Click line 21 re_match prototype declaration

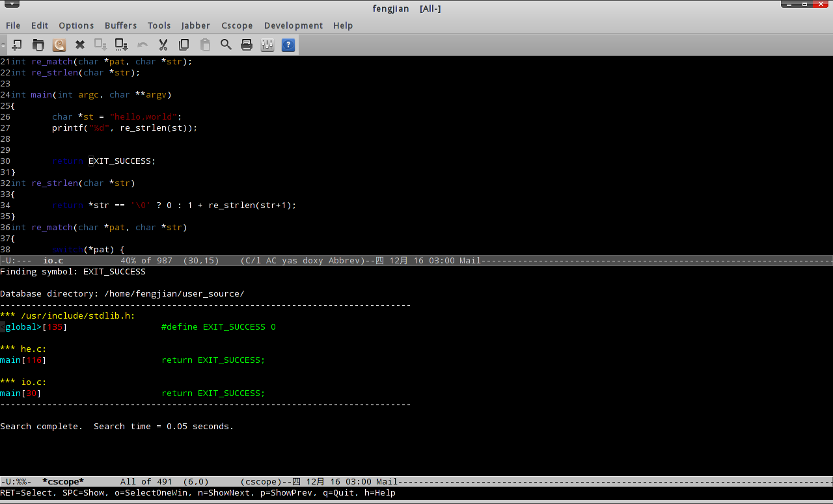click(102, 61)
